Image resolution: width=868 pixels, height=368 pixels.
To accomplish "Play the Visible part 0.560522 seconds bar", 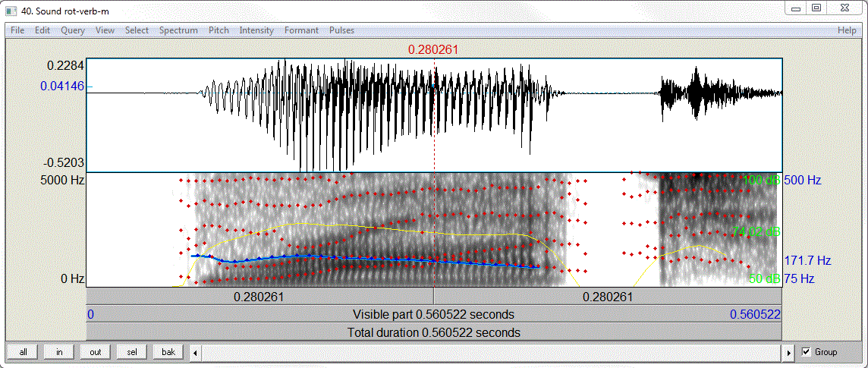I will click(x=434, y=314).
